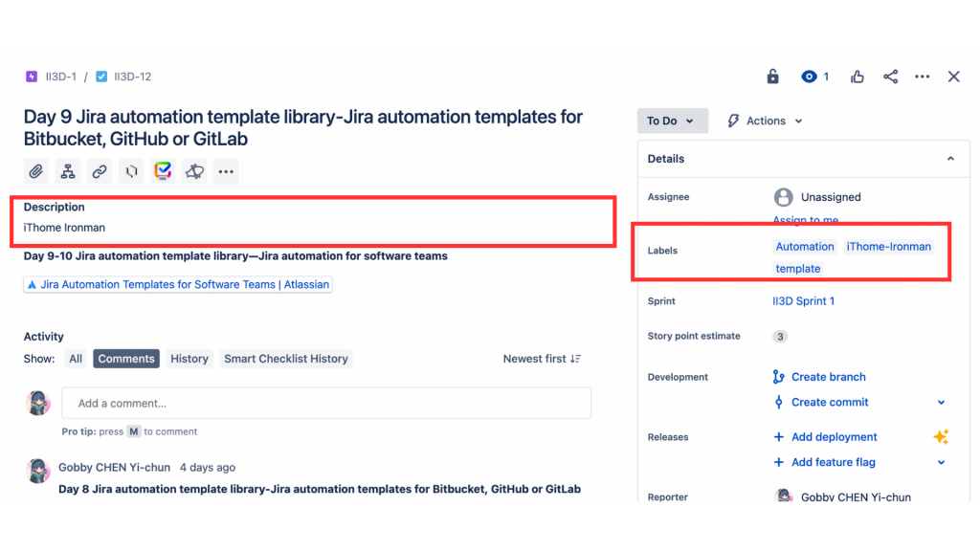980x551 pixels.
Task: Click the plus icon beside Add deployment
Action: pyautogui.click(x=778, y=436)
